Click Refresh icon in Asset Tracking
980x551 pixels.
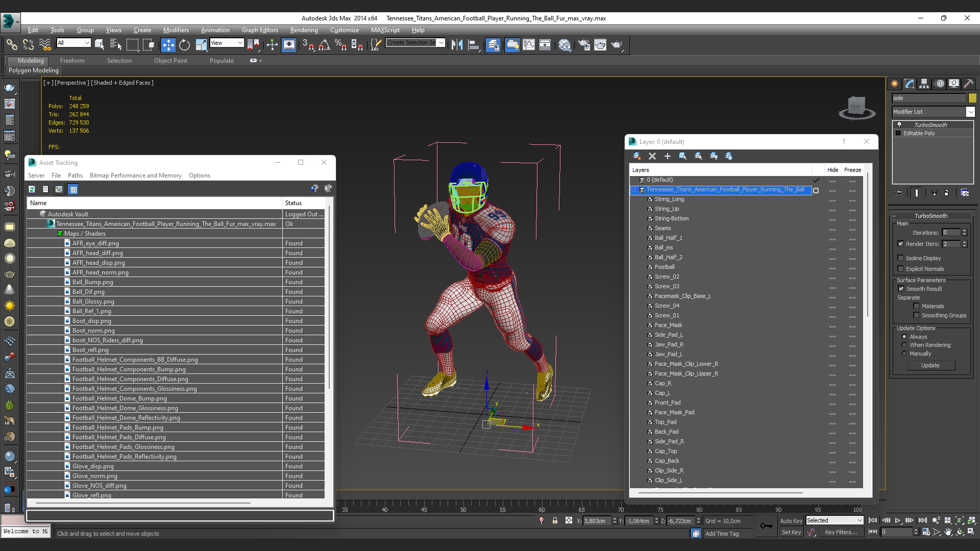32,189
